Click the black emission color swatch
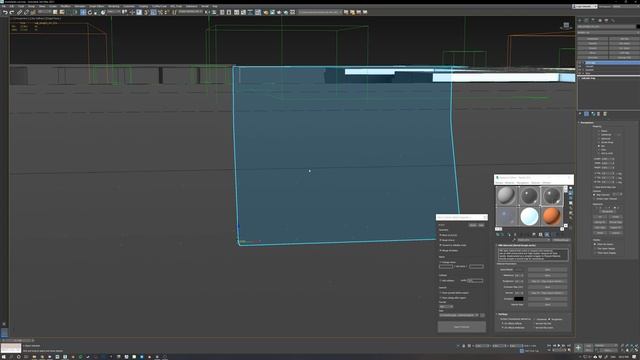The height and width of the screenshot is (360, 640). click(x=518, y=299)
